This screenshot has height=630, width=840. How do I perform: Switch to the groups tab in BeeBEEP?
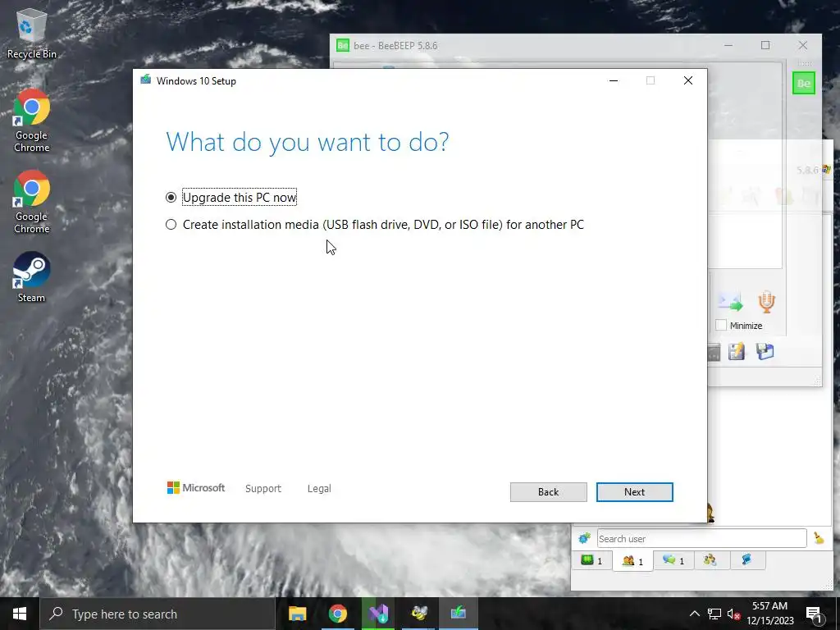pos(710,560)
